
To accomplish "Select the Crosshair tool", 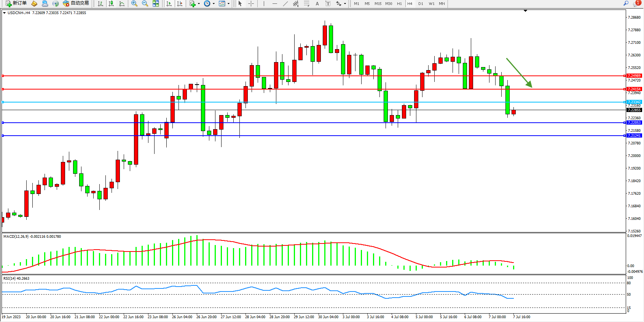I will 251,3.
